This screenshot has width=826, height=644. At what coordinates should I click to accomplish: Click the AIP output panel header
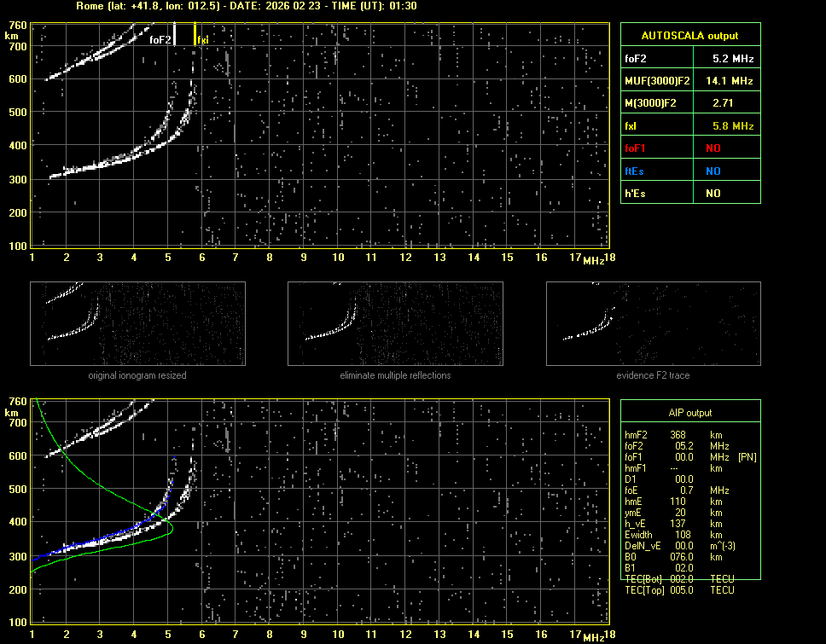[x=690, y=412]
